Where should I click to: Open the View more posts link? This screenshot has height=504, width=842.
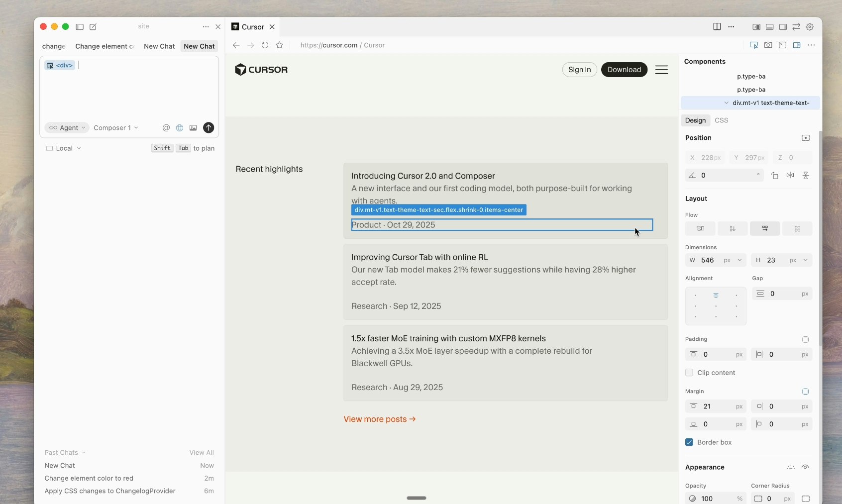tap(380, 419)
